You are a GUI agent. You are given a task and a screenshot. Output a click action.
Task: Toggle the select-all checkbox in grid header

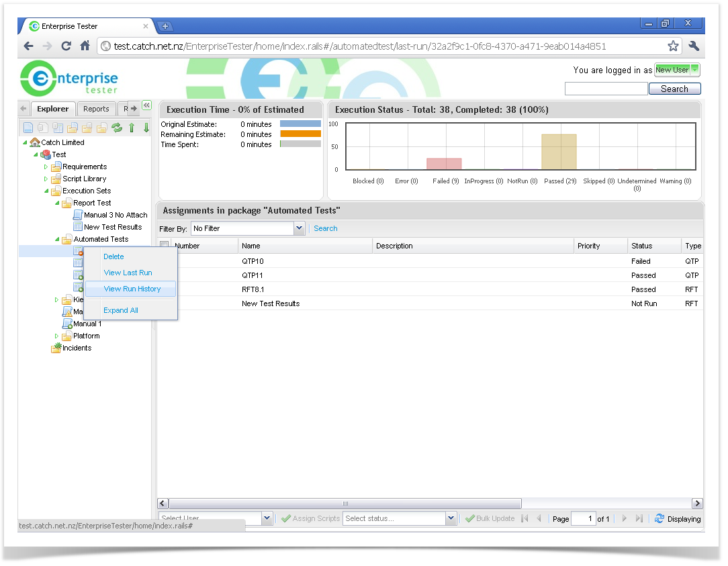165,246
